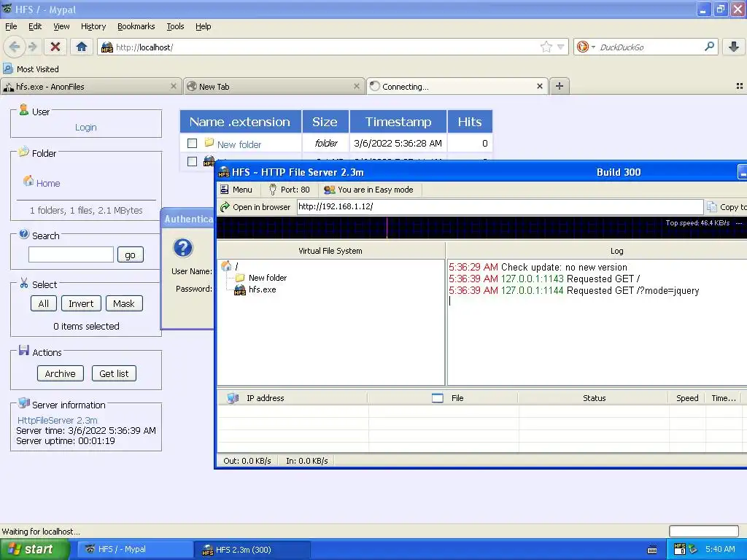Click the search magnifier icon
The image size is (747, 560).
tap(709, 47)
